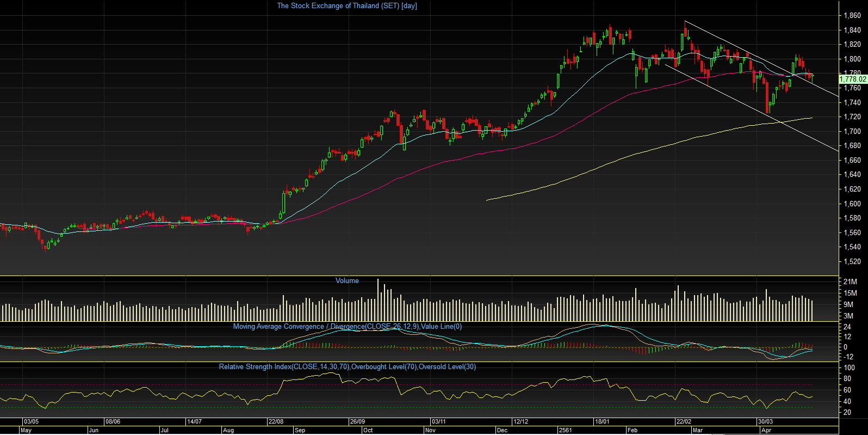Select the Aug month label

click(228, 431)
